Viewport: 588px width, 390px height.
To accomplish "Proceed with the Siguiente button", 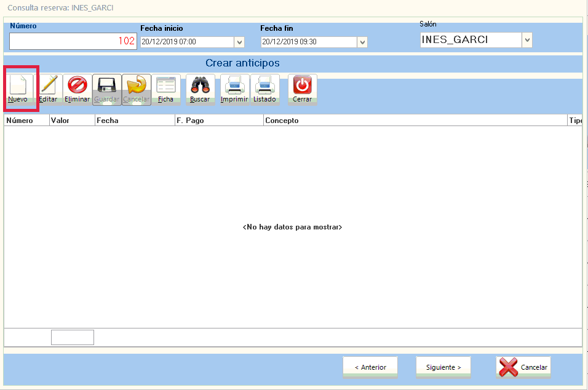I will 443,367.
